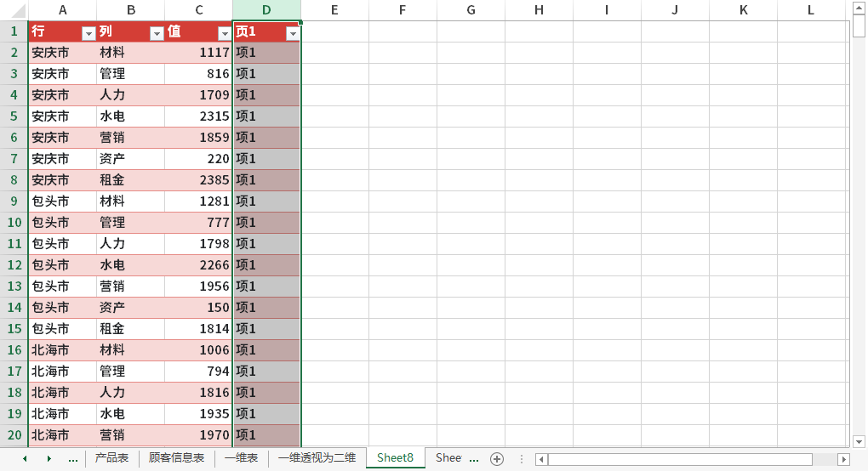Click cell with value 1798
The width and height of the screenshot is (868, 471).
pos(199,244)
